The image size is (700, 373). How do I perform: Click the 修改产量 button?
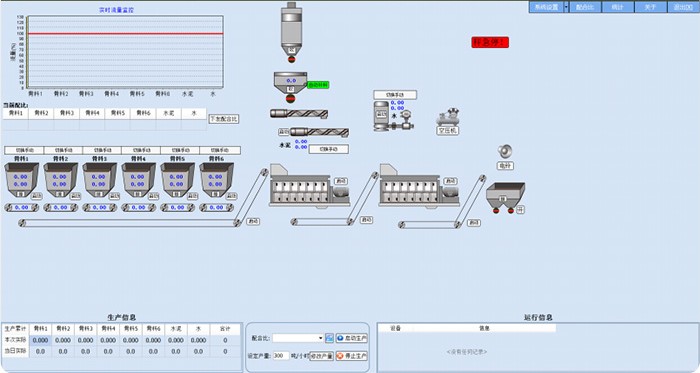pyautogui.click(x=322, y=356)
